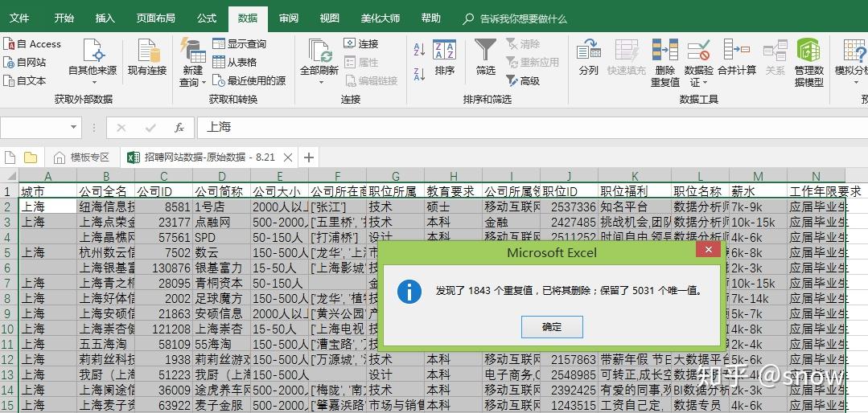This screenshot has height=413, width=868.
Task: Click the cell containing 8581
Action: [164, 206]
